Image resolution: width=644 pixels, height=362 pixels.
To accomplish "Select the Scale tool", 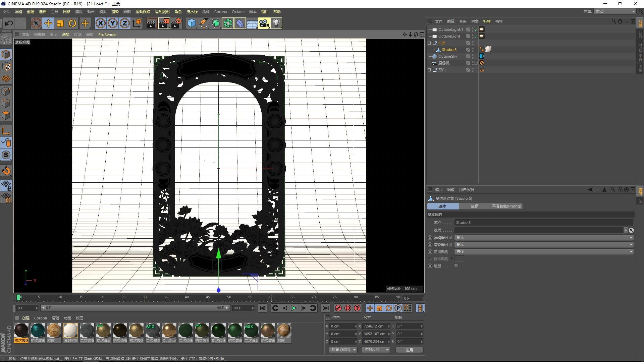I will (60, 23).
